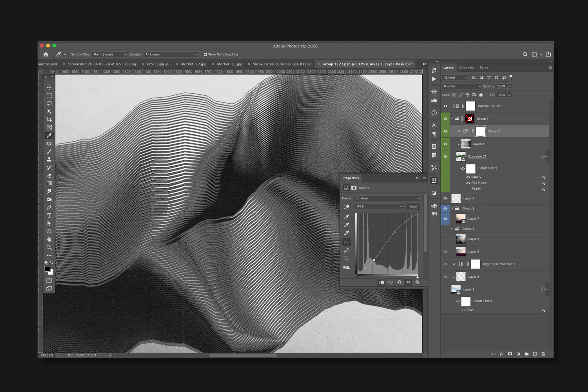Reset curves adjustment to defaults
This screenshot has width=588, height=392.
tap(399, 282)
